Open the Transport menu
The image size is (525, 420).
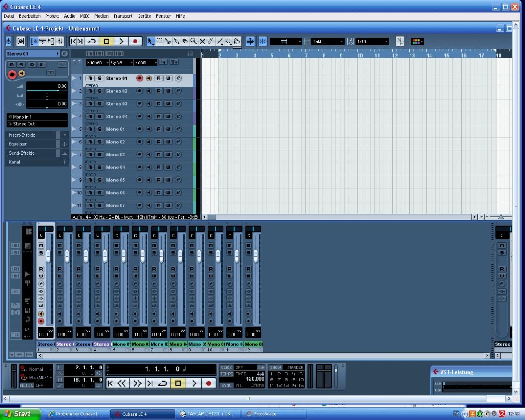pyautogui.click(x=123, y=16)
